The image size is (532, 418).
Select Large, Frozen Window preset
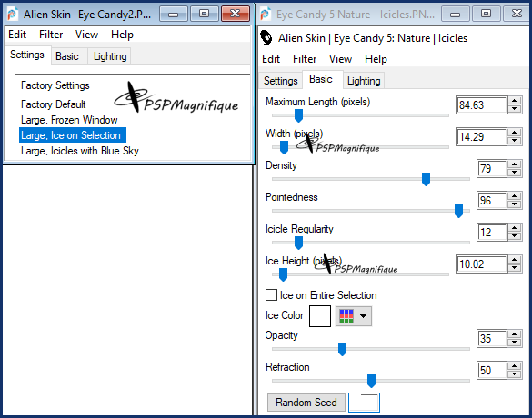(69, 120)
